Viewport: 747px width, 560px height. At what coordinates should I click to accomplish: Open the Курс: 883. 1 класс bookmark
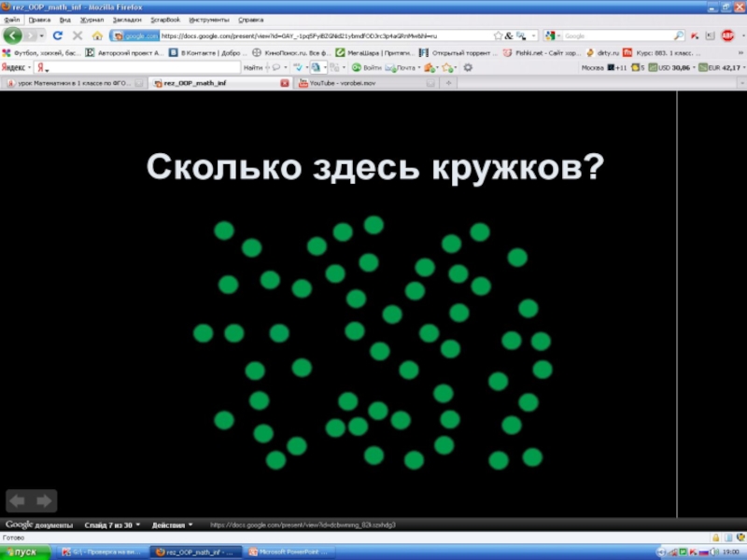661,53
